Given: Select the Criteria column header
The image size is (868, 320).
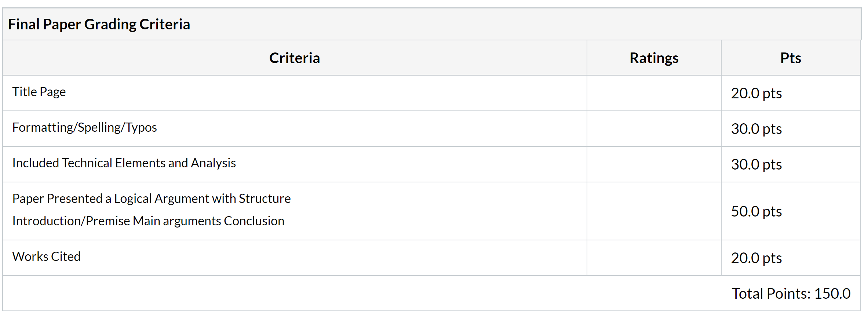Looking at the screenshot, I should pyautogui.click(x=295, y=58).
